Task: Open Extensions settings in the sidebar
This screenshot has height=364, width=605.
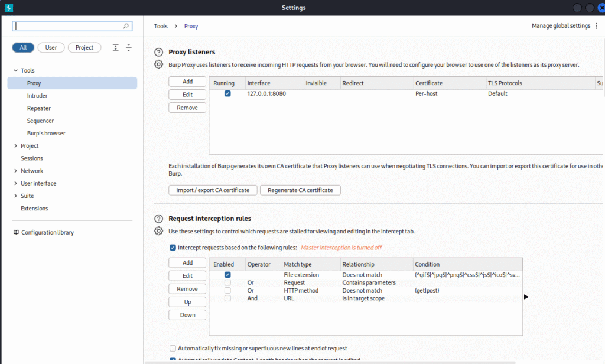Action: [34, 209]
